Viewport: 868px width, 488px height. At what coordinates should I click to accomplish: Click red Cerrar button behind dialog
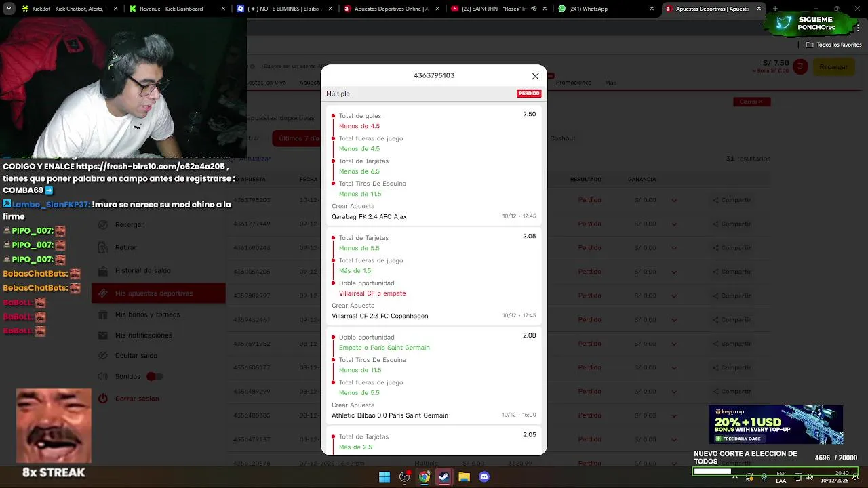point(751,102)
